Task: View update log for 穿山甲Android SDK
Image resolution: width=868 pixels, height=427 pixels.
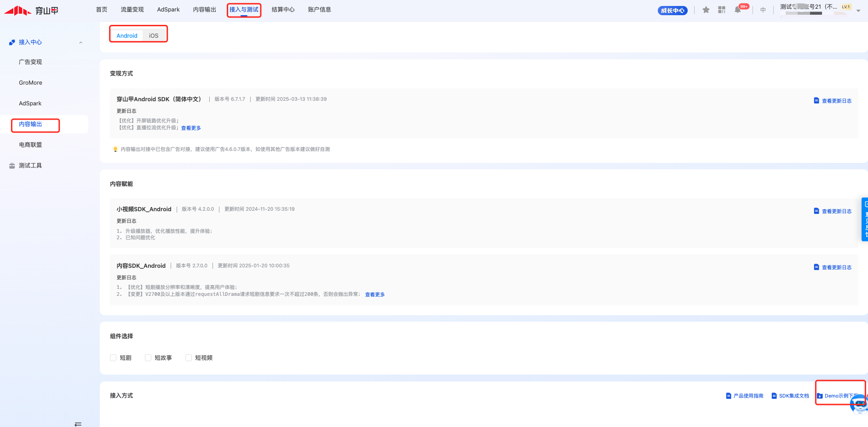Action: tap(837, 101)
